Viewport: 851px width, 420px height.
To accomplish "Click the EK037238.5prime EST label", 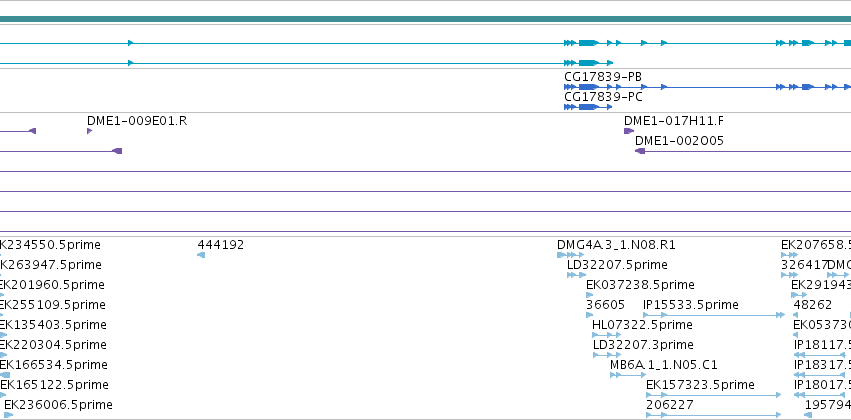I will click(x=640, y=285).
